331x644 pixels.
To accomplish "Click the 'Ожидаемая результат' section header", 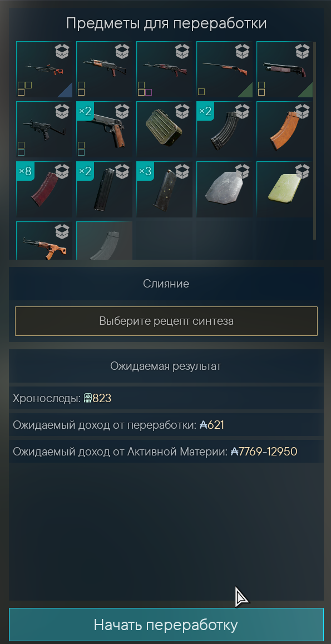I will point(166,366).
